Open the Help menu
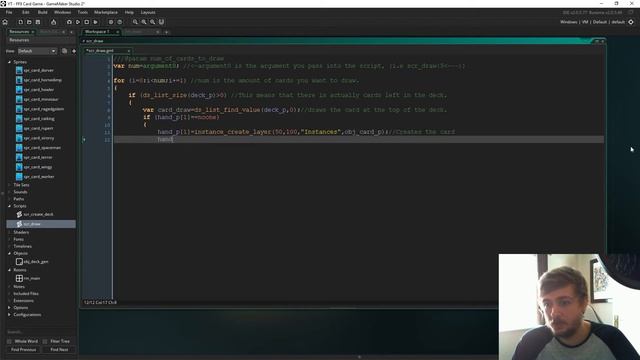Viewport: 640px width, 360px height. pos(129,12)
